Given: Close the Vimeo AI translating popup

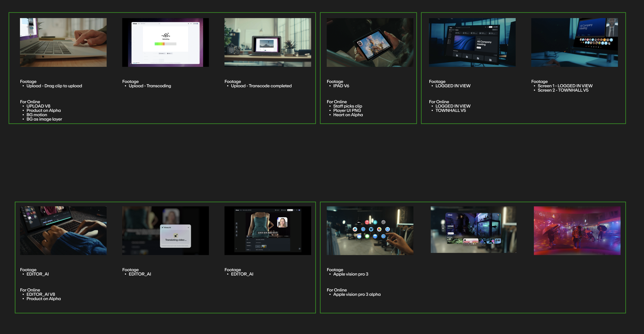Looking at the screenshot, I should tap(188, 227).
